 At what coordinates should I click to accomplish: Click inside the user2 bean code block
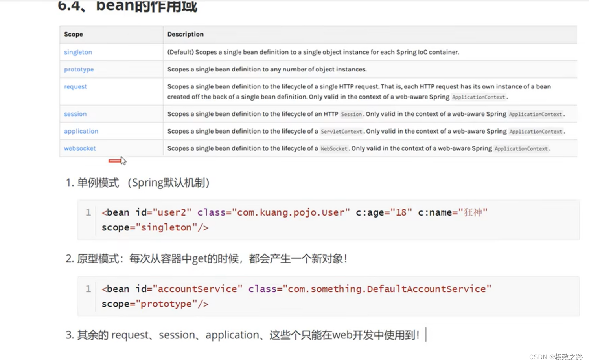tap(328, 220)
